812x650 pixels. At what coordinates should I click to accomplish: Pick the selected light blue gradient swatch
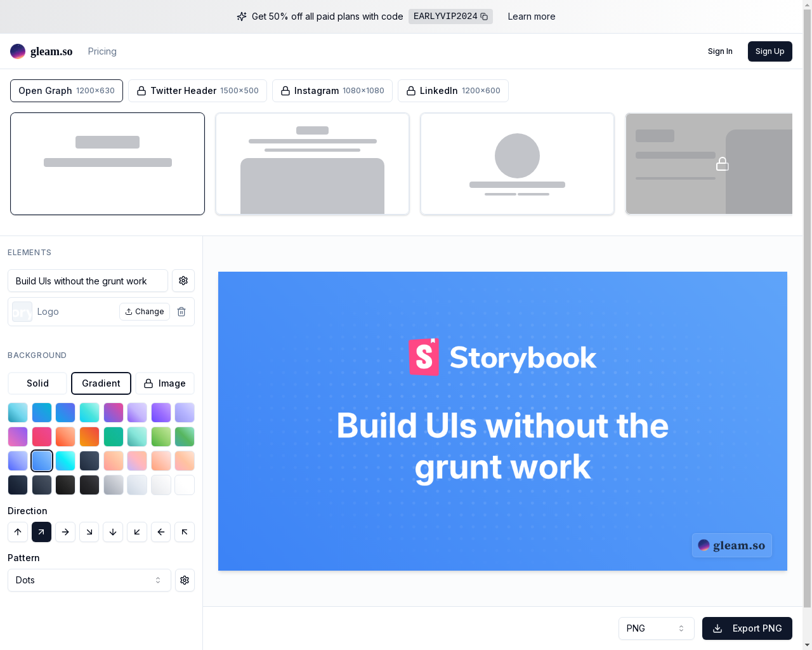tap(41, 461)
